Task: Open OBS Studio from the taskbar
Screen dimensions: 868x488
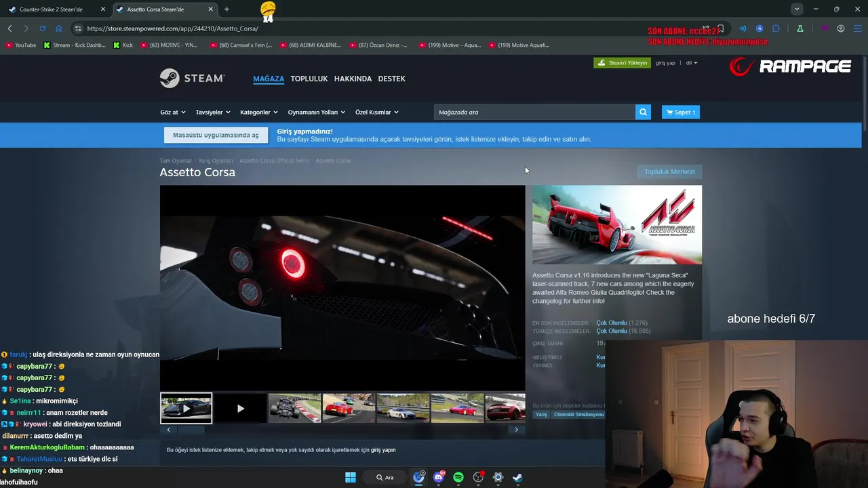Action: (x=478, y=477)
